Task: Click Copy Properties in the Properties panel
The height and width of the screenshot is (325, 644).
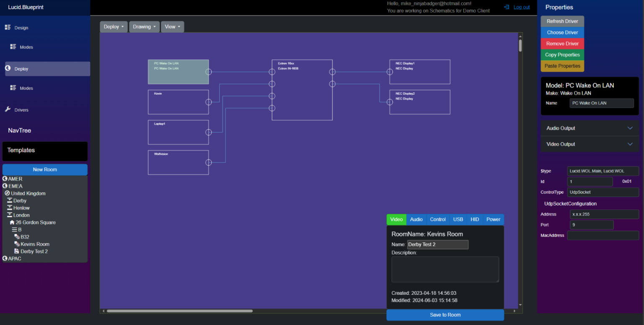Action: tap(562, 55)
